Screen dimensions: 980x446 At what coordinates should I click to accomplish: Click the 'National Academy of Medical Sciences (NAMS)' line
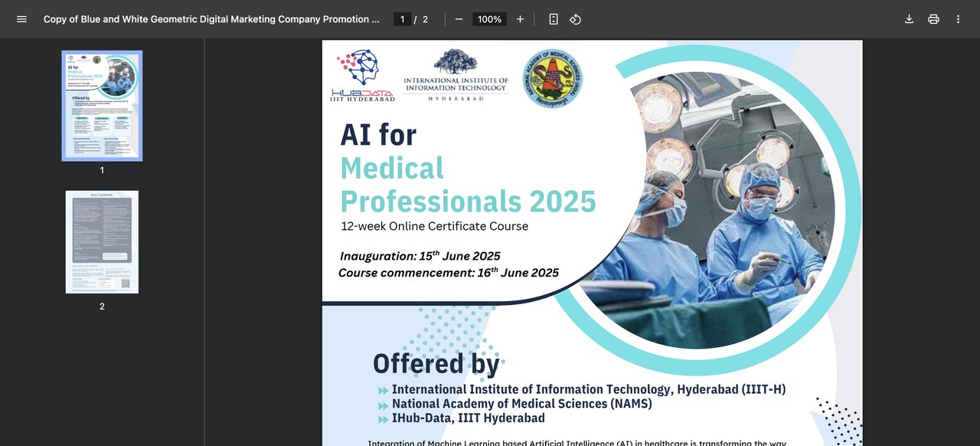pyautogui.click(x=522, y=404)
